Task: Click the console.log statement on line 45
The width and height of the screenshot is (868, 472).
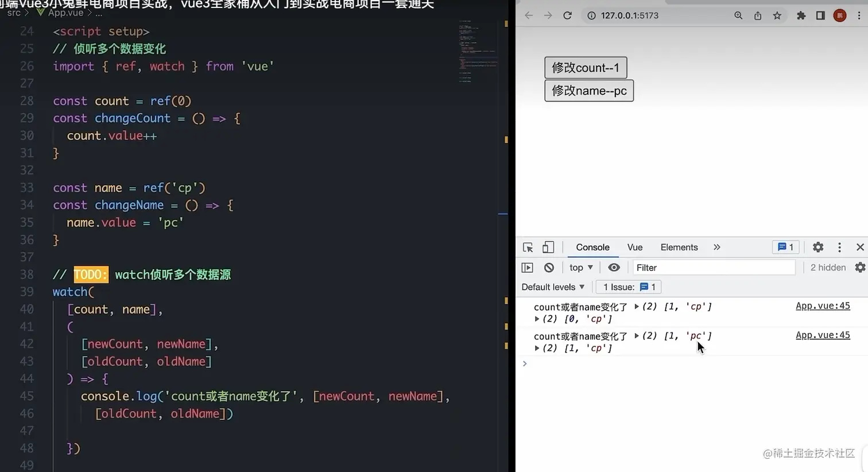Action: point(265,397)
